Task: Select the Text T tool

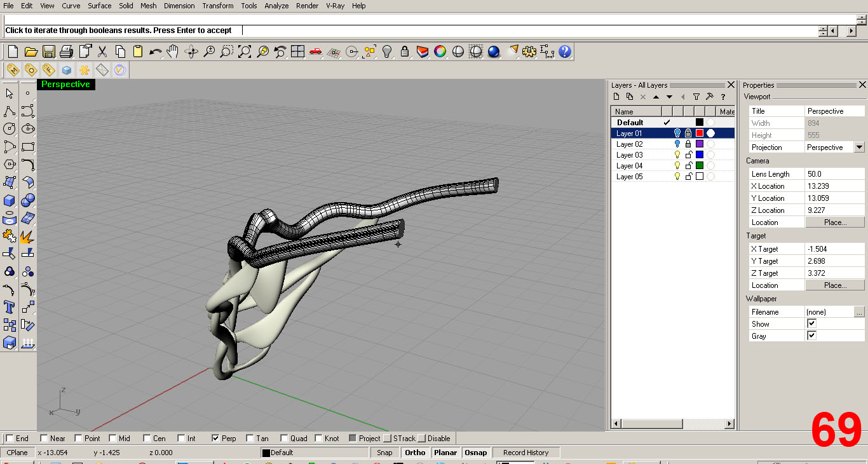Action: point(10,307)
